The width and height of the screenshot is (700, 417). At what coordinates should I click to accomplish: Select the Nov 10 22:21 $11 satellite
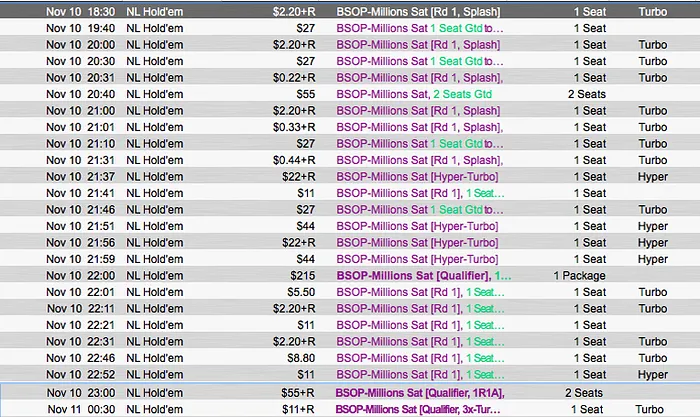(350, 325)
